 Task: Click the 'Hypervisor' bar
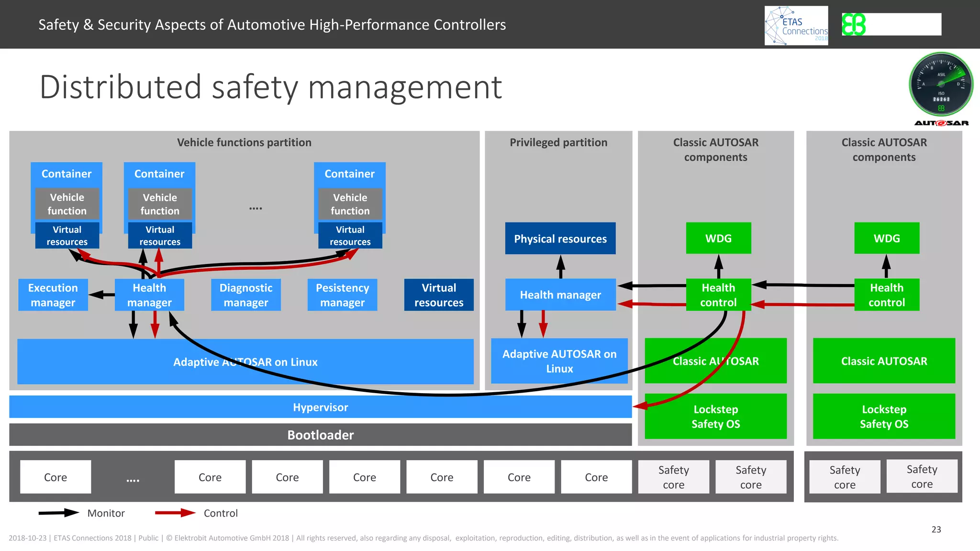coord(321,407)
